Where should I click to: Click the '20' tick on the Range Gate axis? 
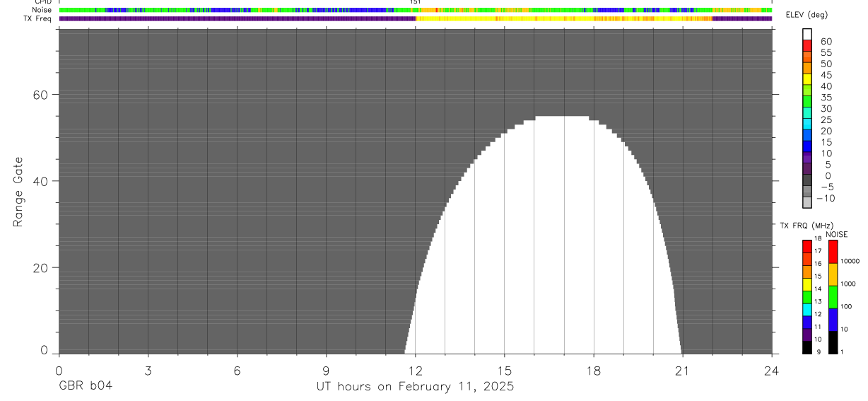pyautogui.click(x=39, y=268)
